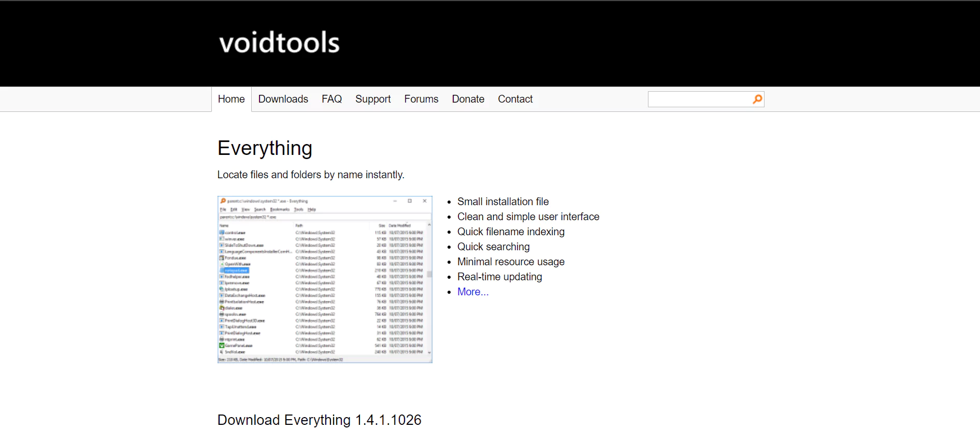Image resolution: width=980 pixels, height=429 pixels.
Task: Open the Support menu item
Action: [373, 99]
